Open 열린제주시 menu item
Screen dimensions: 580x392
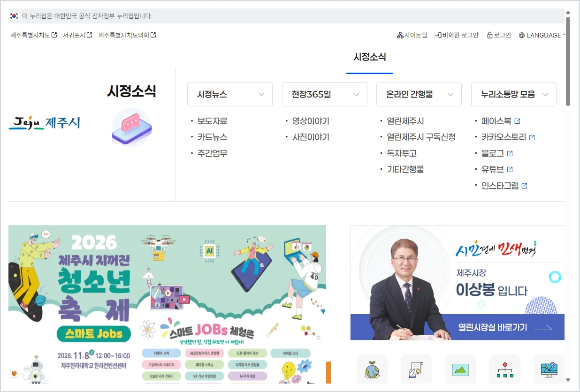[x=405, y=121]
